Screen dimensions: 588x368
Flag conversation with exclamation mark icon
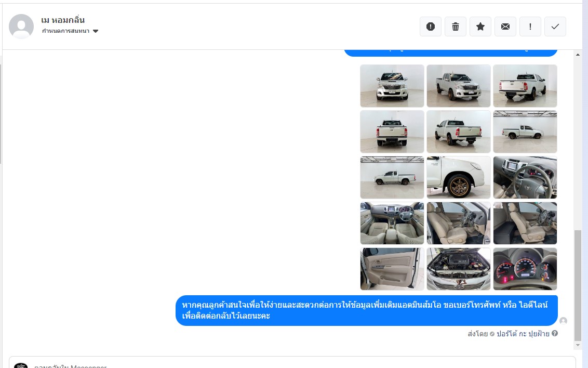[x=530, y=27]
